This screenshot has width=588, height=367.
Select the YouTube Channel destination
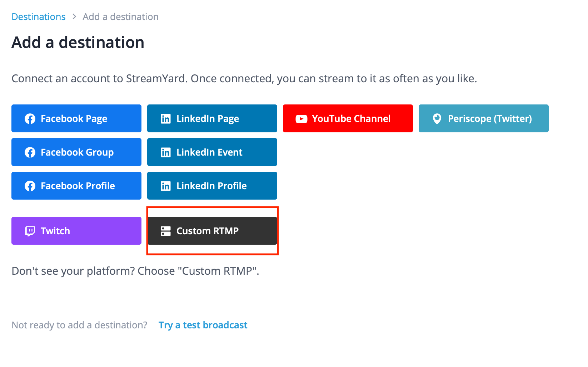coord(348,118)
